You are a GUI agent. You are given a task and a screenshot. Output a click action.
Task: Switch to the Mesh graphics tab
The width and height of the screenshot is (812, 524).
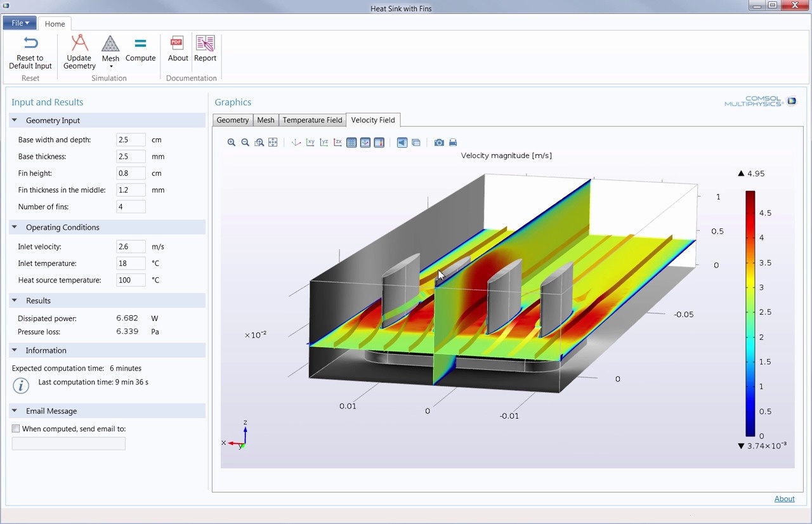pos(266,120)
